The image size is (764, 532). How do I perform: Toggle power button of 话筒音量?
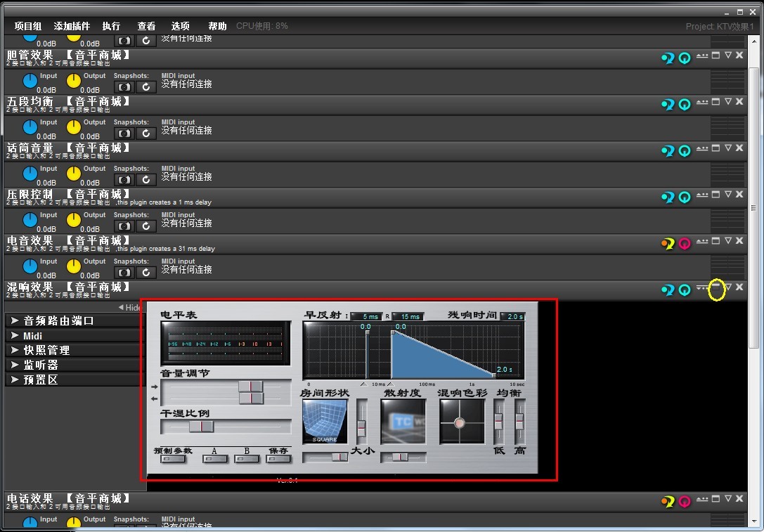pyautogui.click(x=685, y=151)
